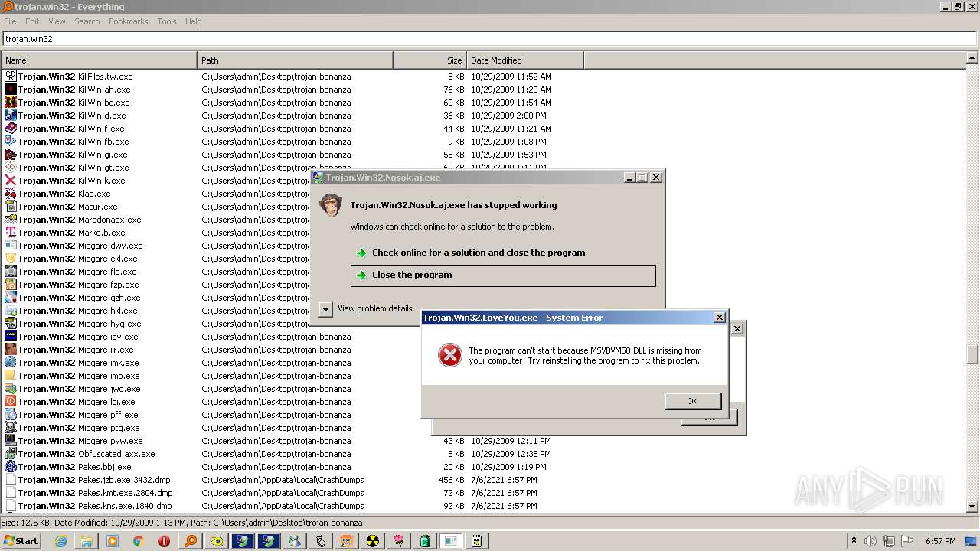The height and width of the screenshot is (551, 980).
Task: Click the Trojan.Win32.Midgare.ptq.exe skull icon
Action: (x=11, y=428)
